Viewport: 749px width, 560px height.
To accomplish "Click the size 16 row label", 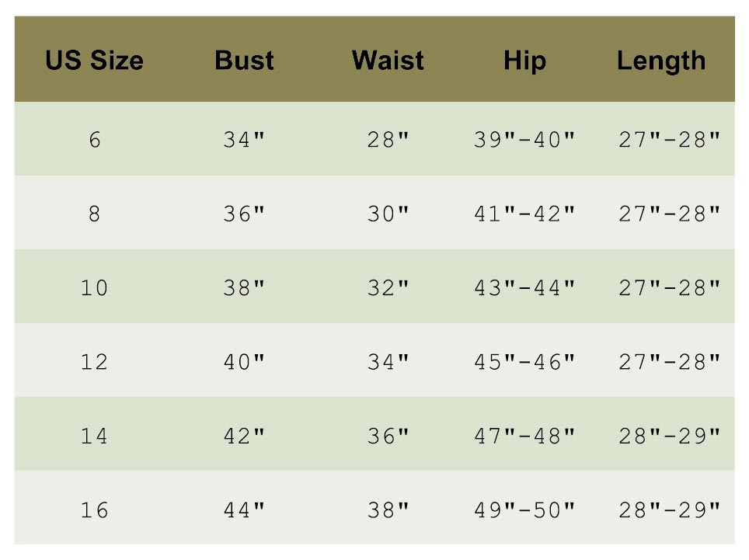I will (x=94, y=510).
